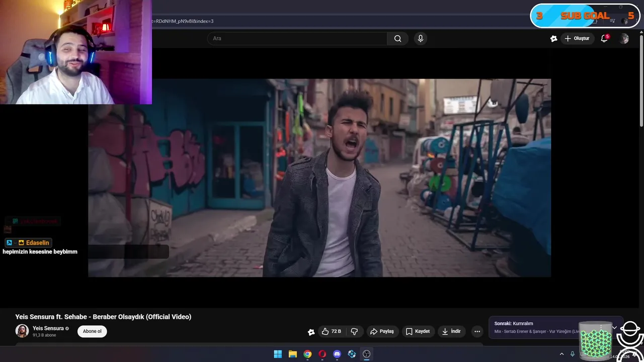Focus the Ara search input field
Screen dimensions: 644x362
tap(297, 39)
